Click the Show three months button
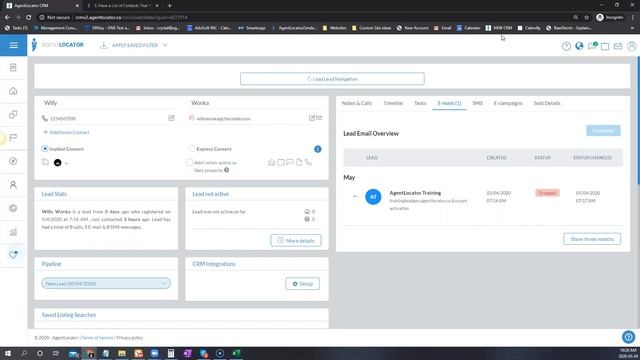The image size is (640, 360). (x=592, y=239)
